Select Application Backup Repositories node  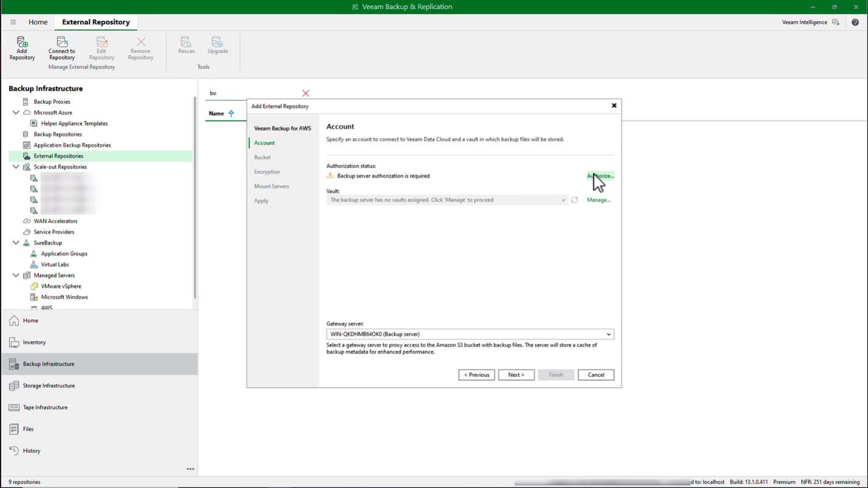(x=72, y=145)
